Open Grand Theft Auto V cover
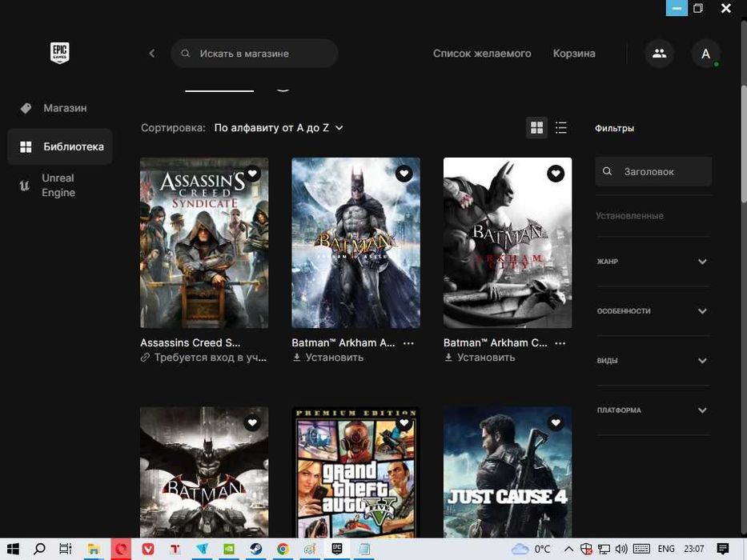This screenshot has width=747, height=560. [x=355, y=472]
